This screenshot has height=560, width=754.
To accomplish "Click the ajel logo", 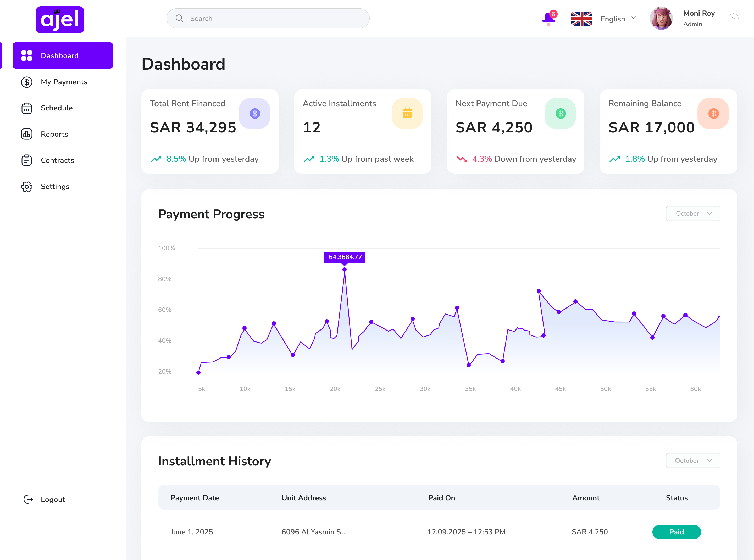I will click(60, 19).
